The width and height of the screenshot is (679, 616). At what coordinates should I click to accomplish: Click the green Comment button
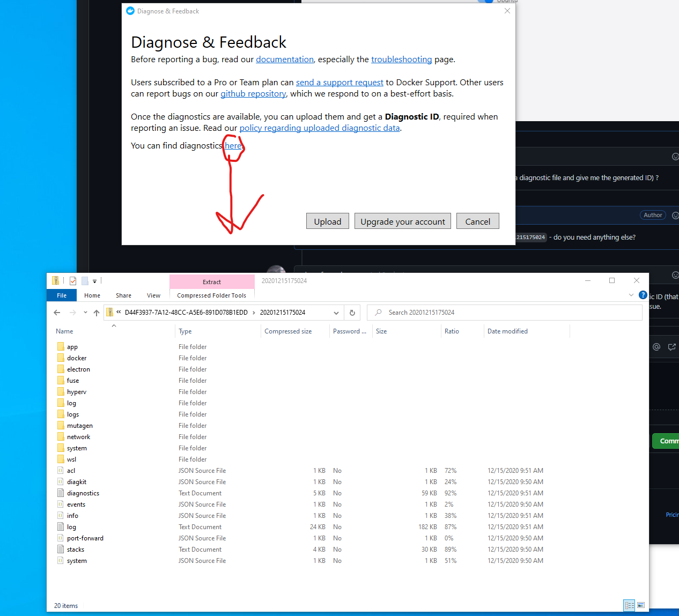point(668,441)
